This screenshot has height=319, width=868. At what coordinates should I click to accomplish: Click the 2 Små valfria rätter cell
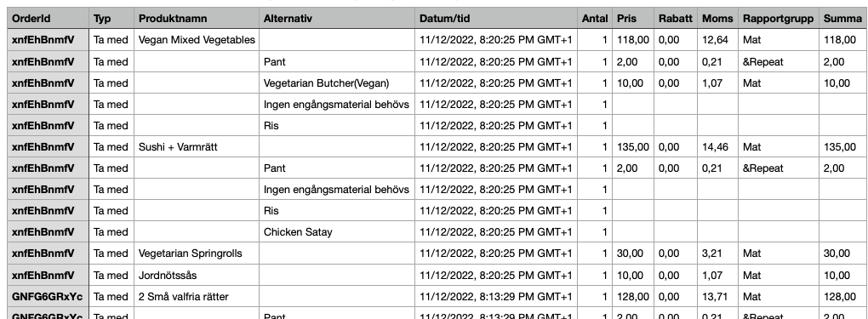tap(197, 297)
